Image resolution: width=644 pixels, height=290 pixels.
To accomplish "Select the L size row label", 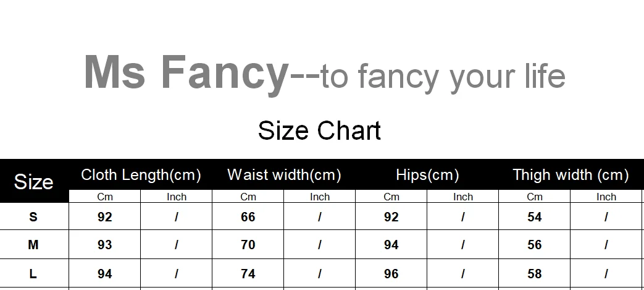I will tap(33, 274).
